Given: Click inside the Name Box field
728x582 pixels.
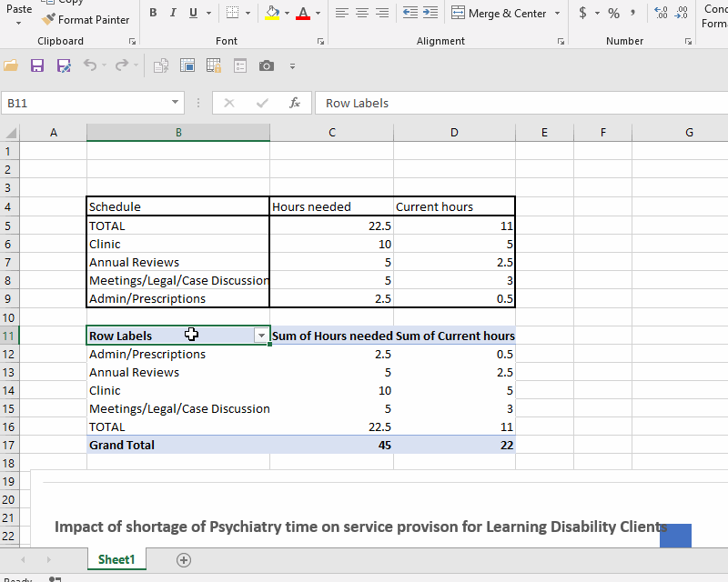Looking at the screenshot, I should [x=86, y=103].
